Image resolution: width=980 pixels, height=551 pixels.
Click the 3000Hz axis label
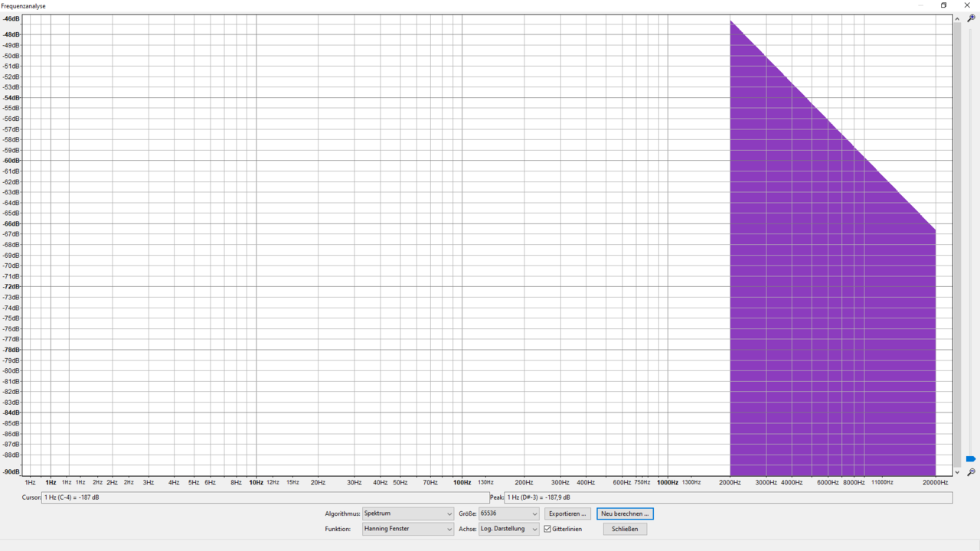pyautogui.click(x=766, y=482)
